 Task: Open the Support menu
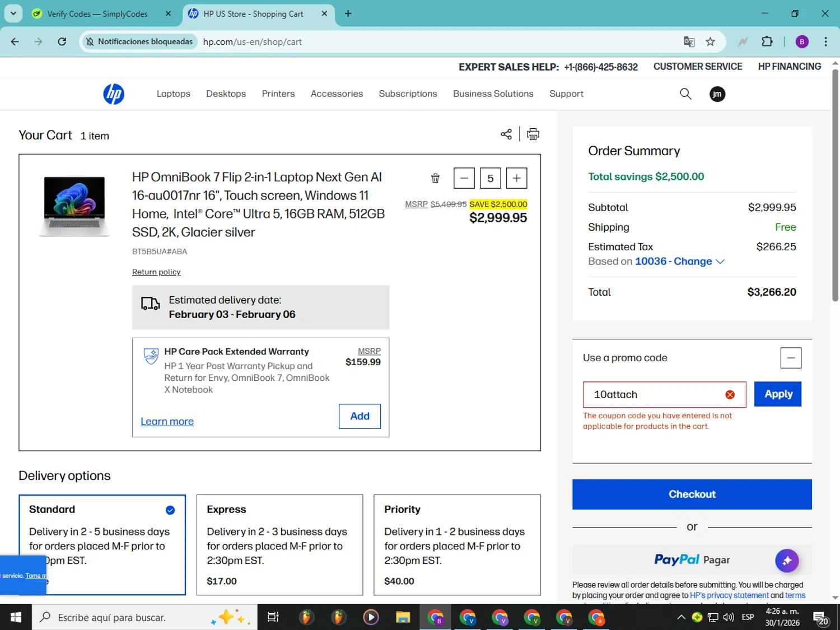point(566,94)
